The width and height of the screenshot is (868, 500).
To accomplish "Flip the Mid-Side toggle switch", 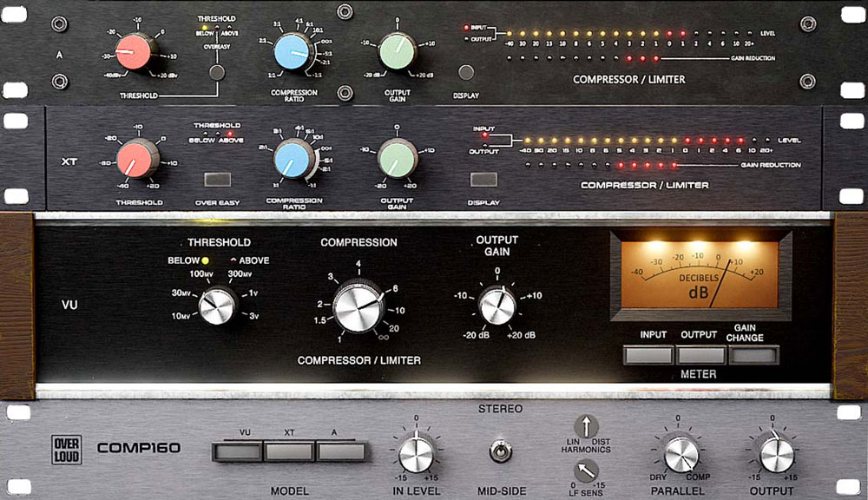I will [x=500, y=452].
